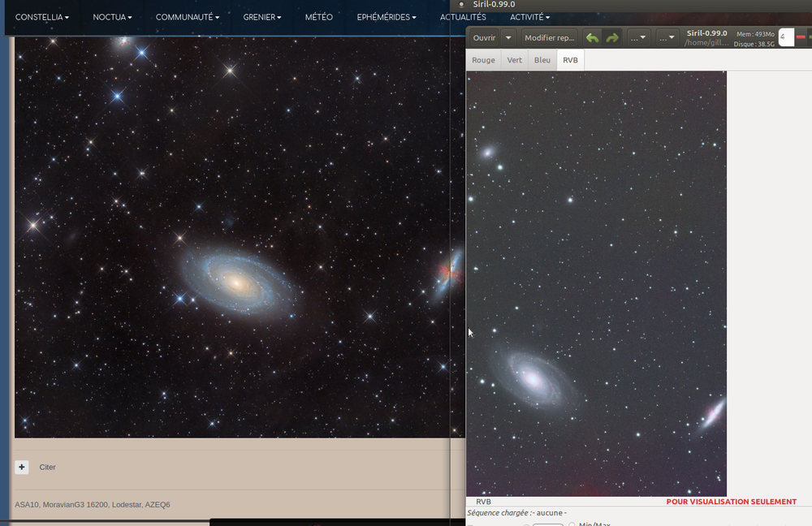Click the Modifier rep... button
The height and width of the screenshot is (526, 812).
pyautogui.click(x=550, y=38)
